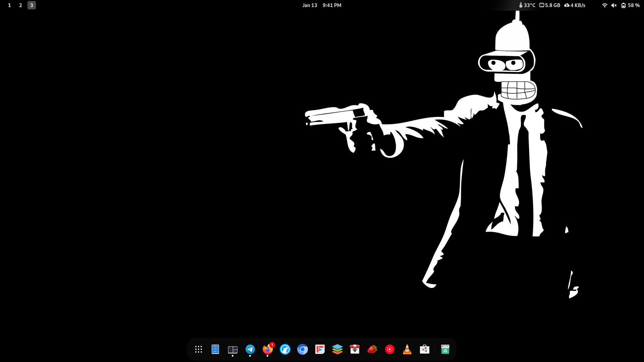Viewport: 644px width, 362px height.
Task: Click the Wi-Fi status icon
Action: [x=604, y=5]
